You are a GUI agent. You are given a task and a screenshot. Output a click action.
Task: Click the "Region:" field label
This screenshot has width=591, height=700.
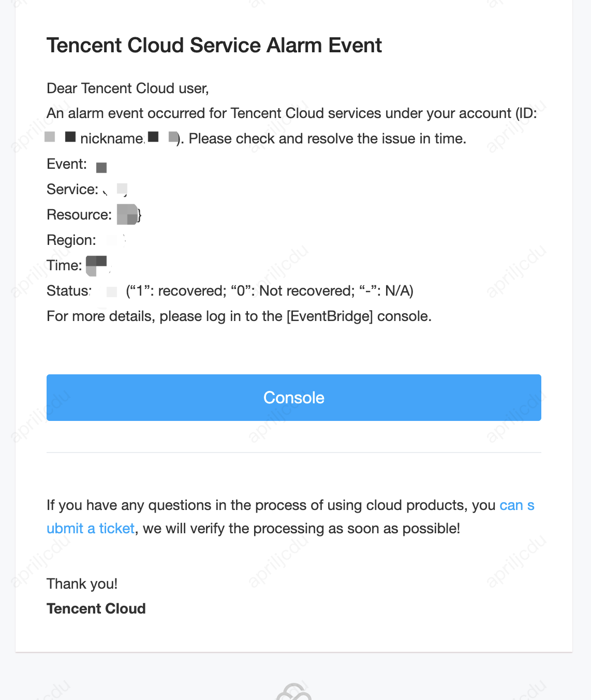pos(71,240)
